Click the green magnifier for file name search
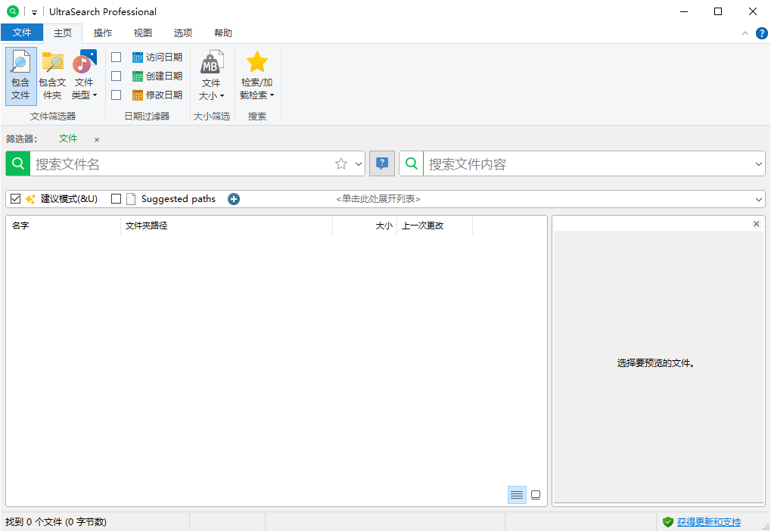The height and width of the screenshot is (532, 771). pos(17,163)
